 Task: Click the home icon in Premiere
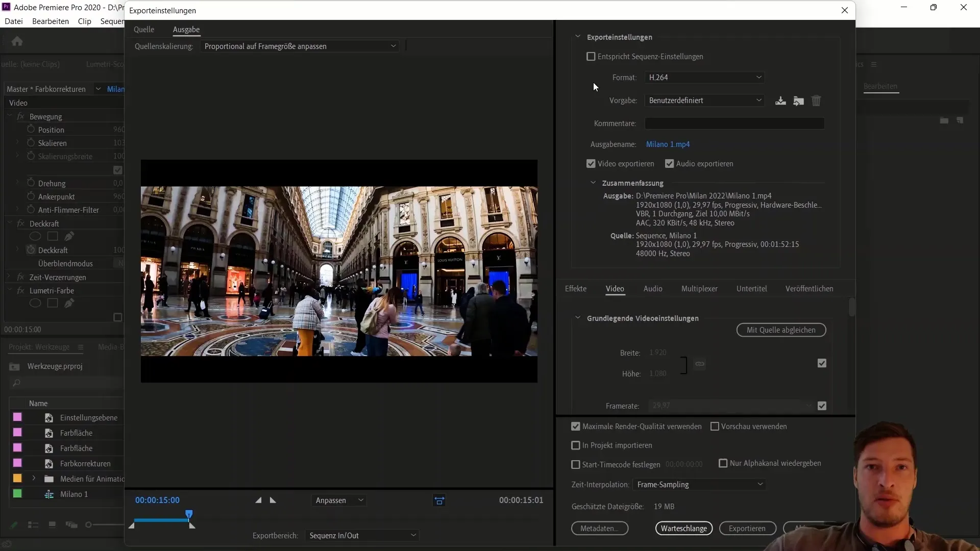click(17, 41)
